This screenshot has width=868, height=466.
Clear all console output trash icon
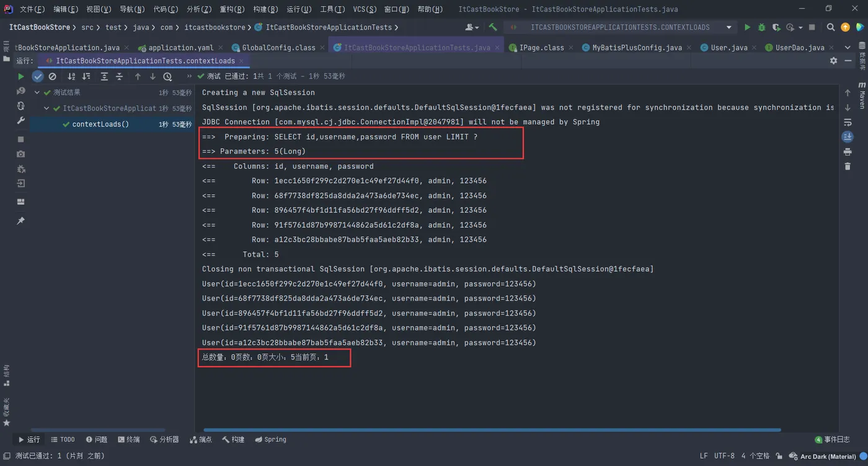click(x=848, y=166)
